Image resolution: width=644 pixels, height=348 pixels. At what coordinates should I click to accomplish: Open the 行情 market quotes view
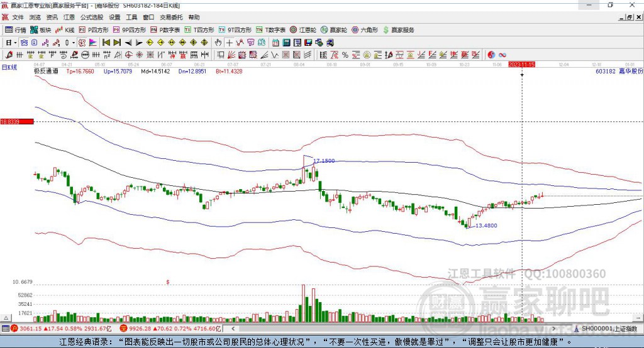(15, 30)
